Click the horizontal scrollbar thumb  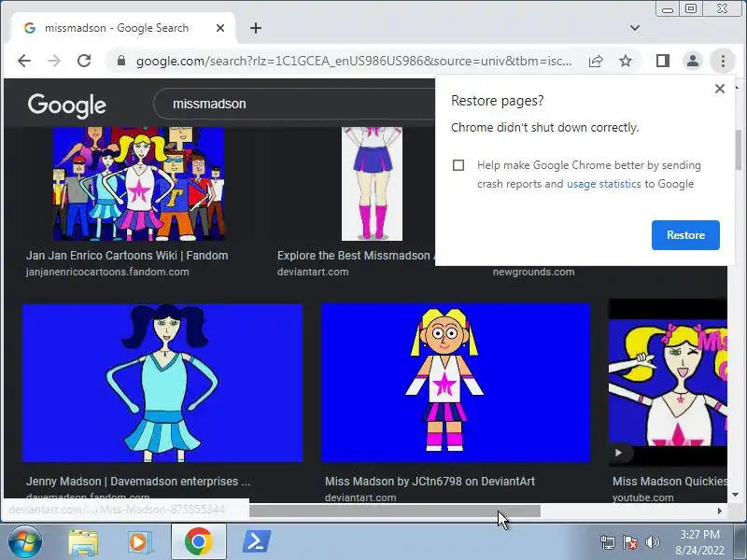(x=395, y=511)
